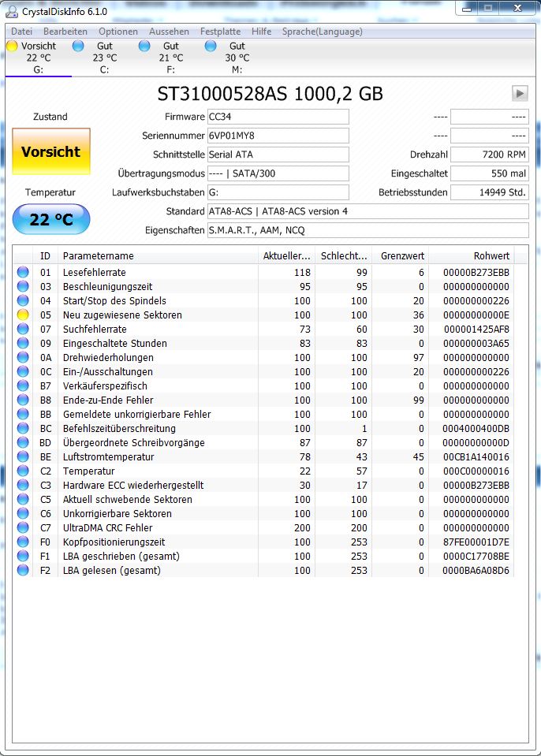
Task: Click the yellow Vorsicht health status button
Action: click(x=51, y=151)
